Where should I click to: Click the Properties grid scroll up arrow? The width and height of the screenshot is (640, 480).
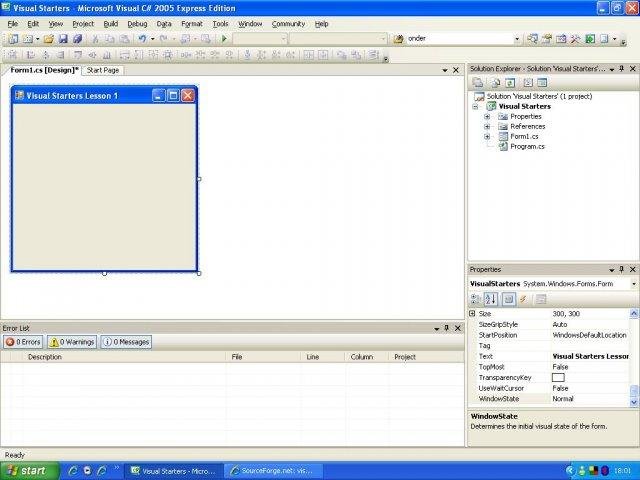coord(634,313)
